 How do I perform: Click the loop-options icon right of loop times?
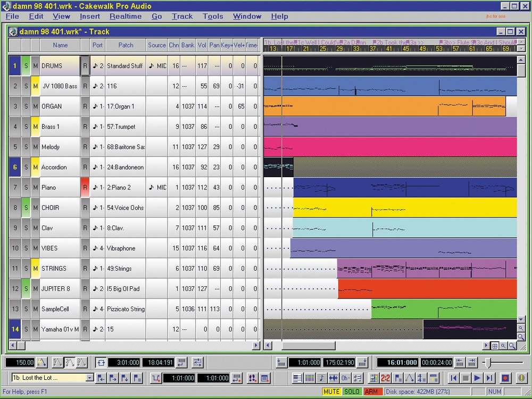(x=197, y=362)
